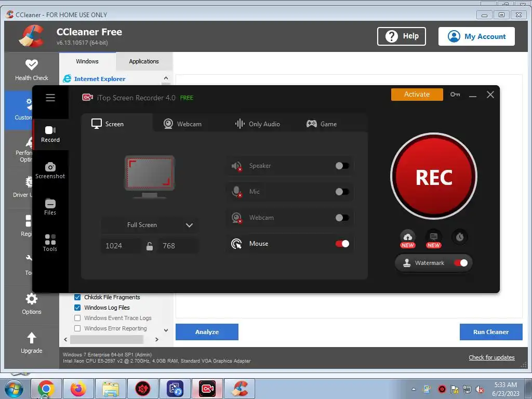
Task: Show hidden system tray icons
Action: [414, 389]
